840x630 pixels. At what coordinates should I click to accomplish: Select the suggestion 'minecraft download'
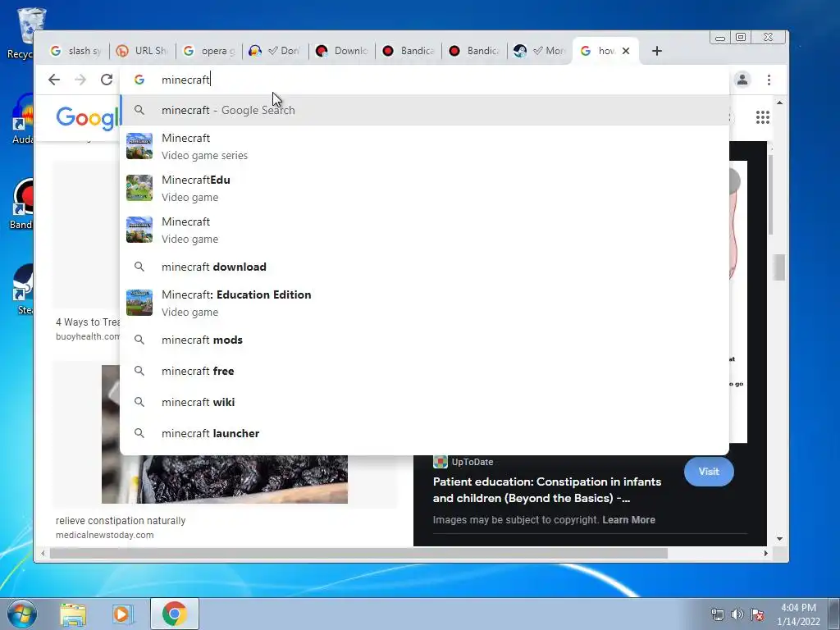click(x=424, y=267)
